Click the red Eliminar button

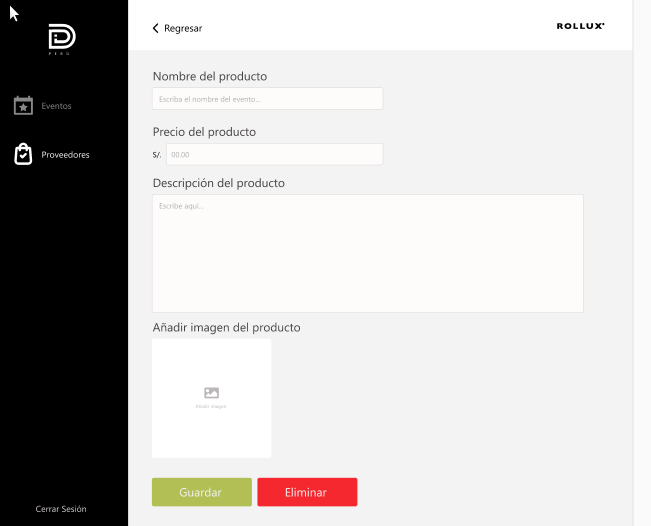point(307,492)
